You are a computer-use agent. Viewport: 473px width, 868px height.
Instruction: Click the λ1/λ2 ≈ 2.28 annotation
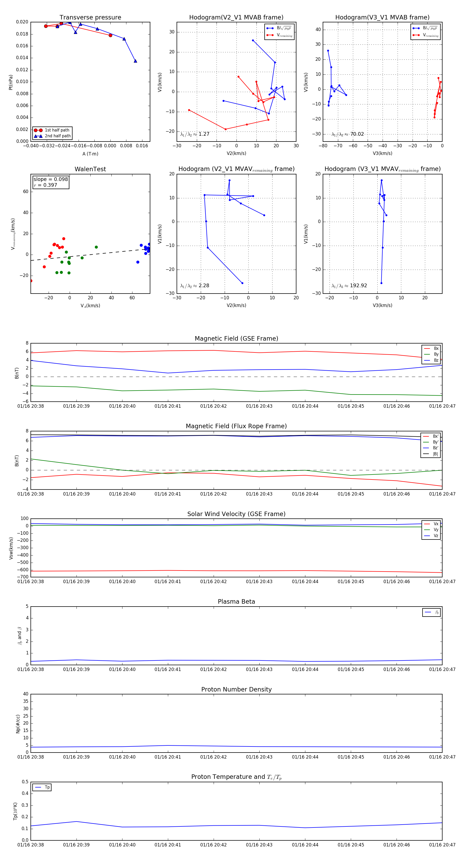point(194,286)
